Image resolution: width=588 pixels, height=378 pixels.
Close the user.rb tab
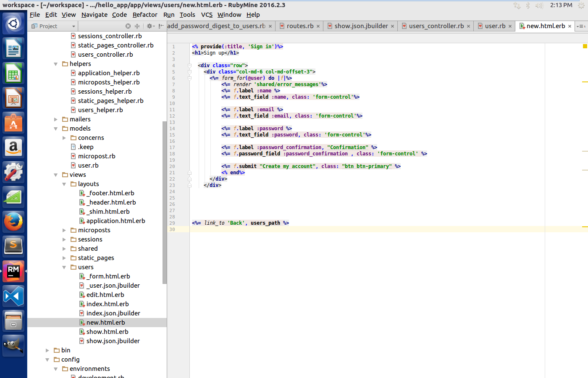[x=510, y=26]
